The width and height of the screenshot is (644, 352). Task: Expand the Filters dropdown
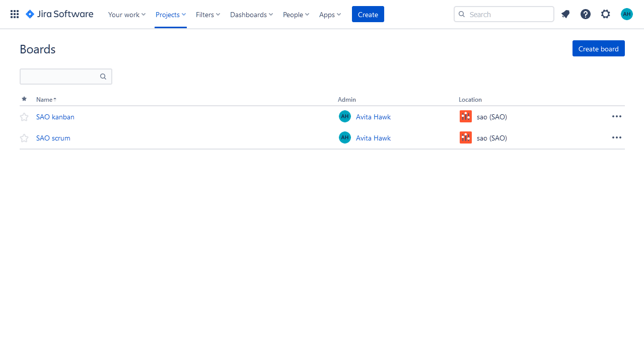(x=207, y=15)
